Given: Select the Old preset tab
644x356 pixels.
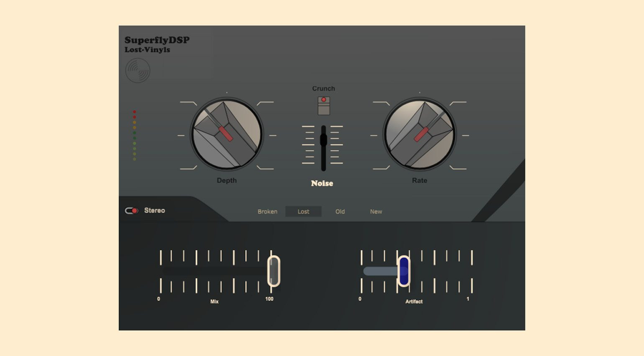Looking at the screenshot, I should click(340, 212).
